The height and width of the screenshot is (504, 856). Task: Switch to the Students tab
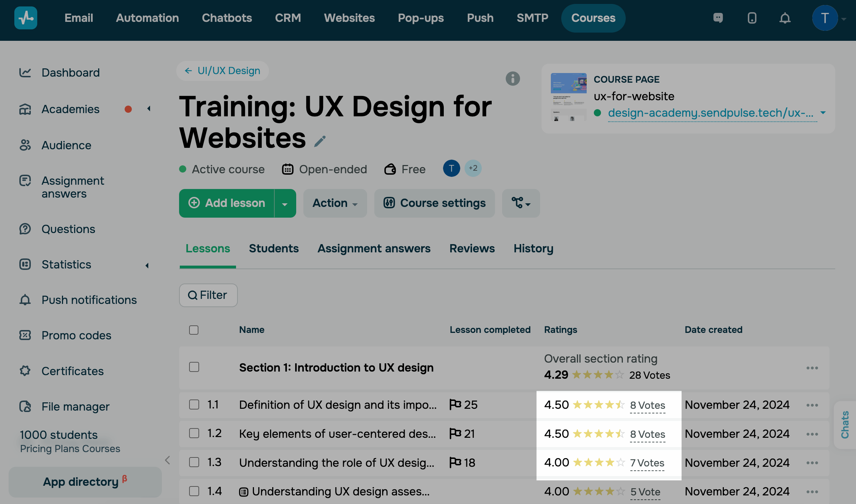point(274,248)
